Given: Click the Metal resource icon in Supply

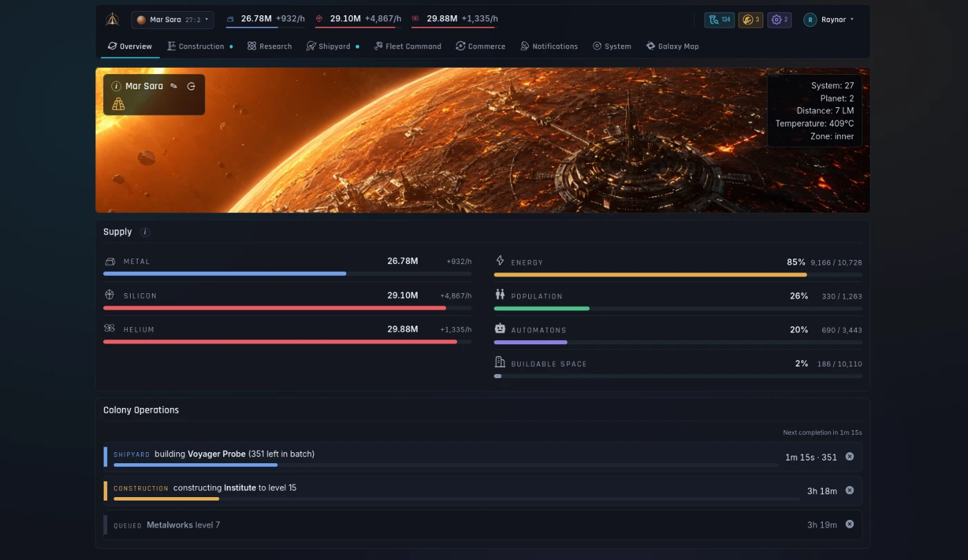Looking at the screenshot, I should (x=109, y=261).
